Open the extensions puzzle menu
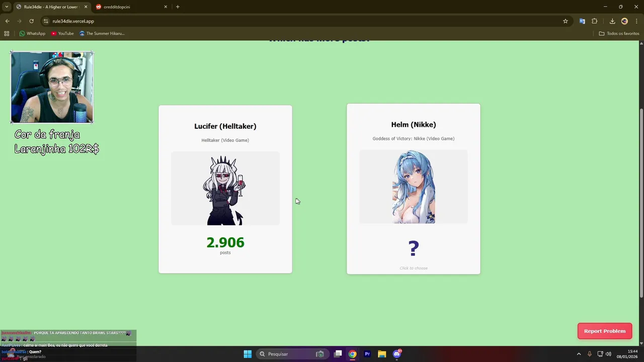644x362 pixels. click(595, 21)
